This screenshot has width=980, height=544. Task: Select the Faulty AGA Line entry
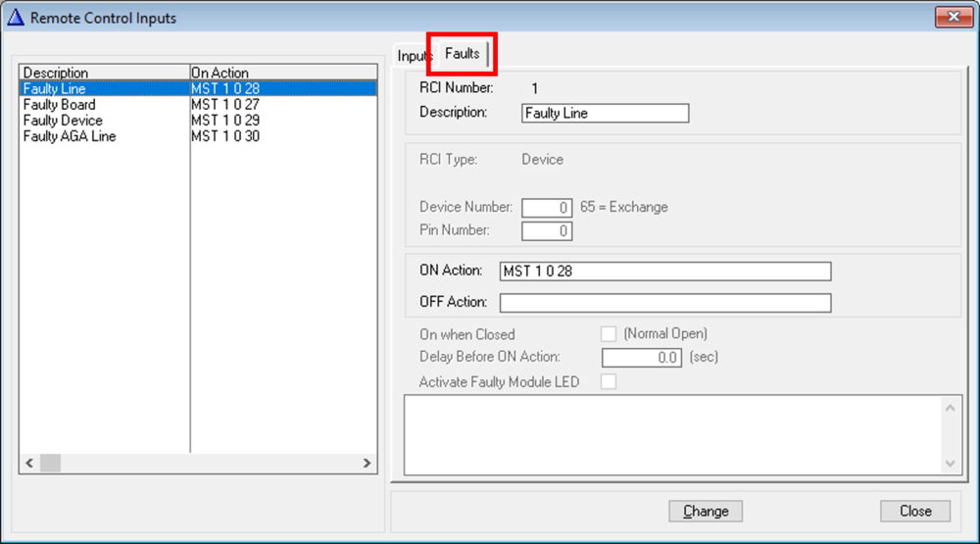click(x=70, y=136)
